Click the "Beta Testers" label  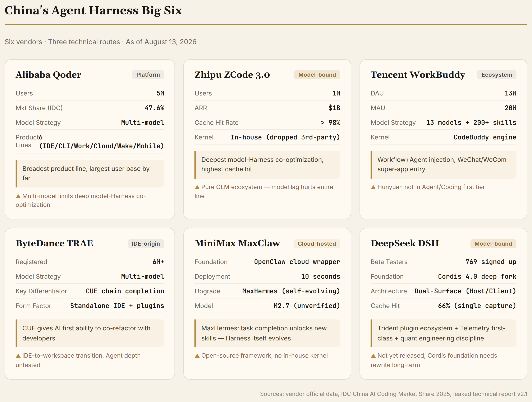click(x=389, y=262)
